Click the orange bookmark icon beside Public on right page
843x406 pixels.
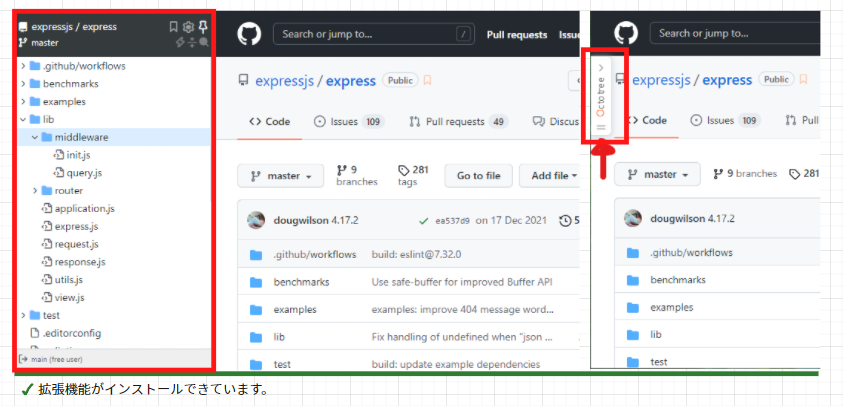click(x=803, y=80)
